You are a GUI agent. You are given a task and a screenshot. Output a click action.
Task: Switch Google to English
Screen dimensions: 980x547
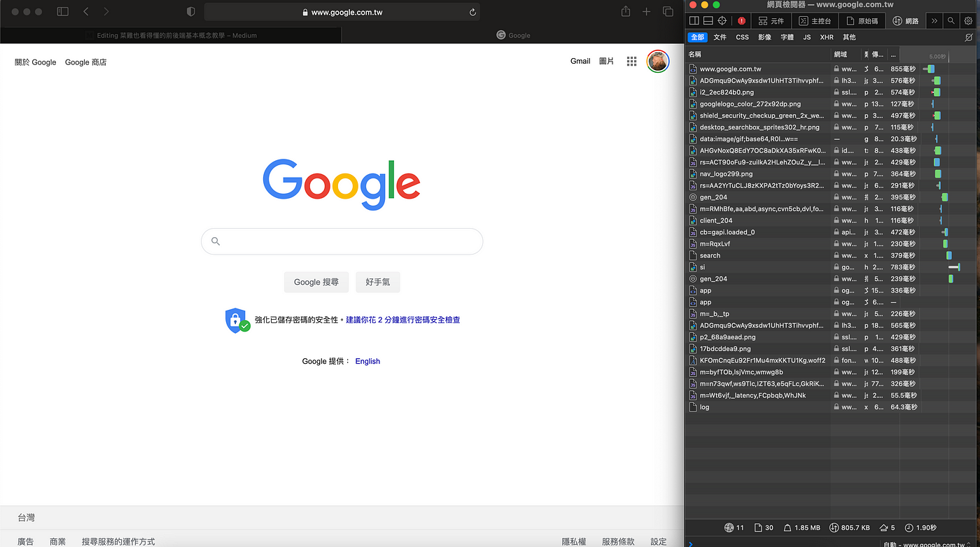pyautogui.click(x=367, y=361)
